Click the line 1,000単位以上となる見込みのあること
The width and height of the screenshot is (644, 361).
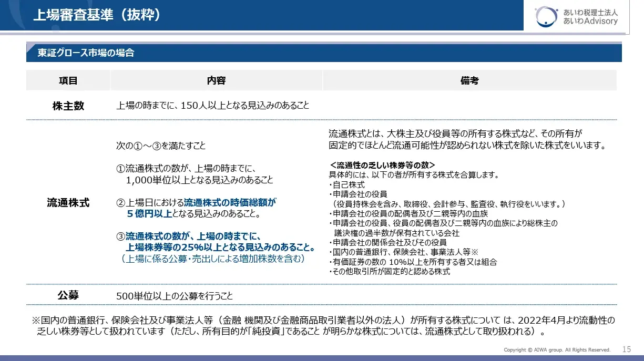(200, 180)
